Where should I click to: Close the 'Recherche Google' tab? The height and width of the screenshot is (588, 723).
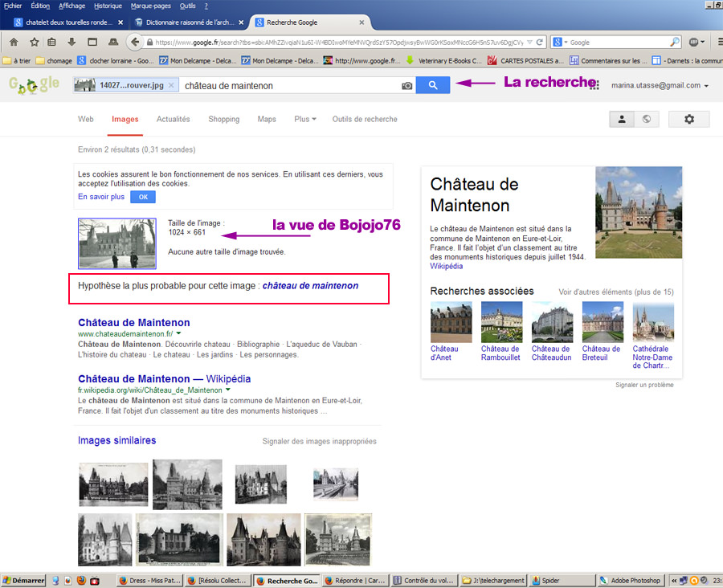(361, 22)
